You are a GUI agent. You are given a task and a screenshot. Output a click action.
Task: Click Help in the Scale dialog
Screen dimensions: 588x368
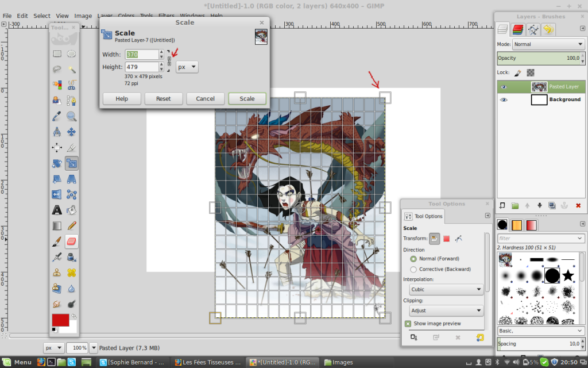(122, 99)
